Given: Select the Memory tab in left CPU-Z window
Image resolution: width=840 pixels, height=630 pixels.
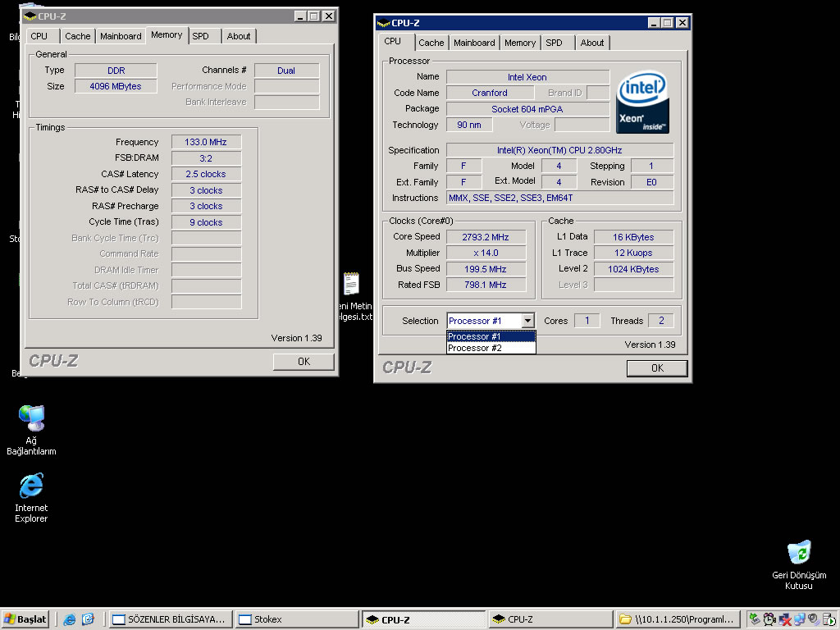Looking at the screenshot, I should (x=167, y=34).
